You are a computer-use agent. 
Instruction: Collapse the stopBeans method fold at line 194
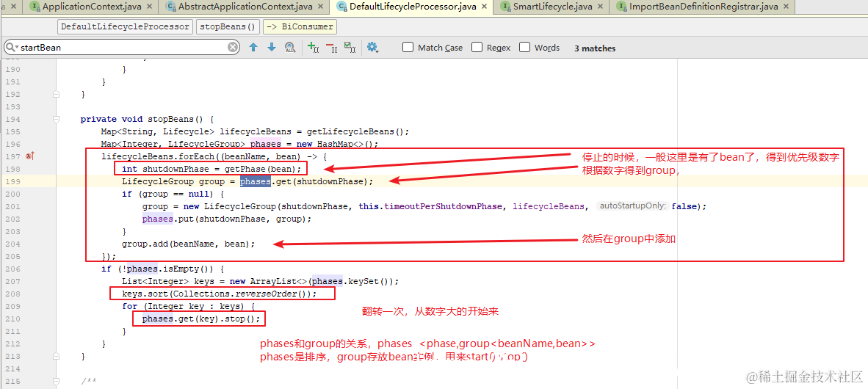point(56,119)
